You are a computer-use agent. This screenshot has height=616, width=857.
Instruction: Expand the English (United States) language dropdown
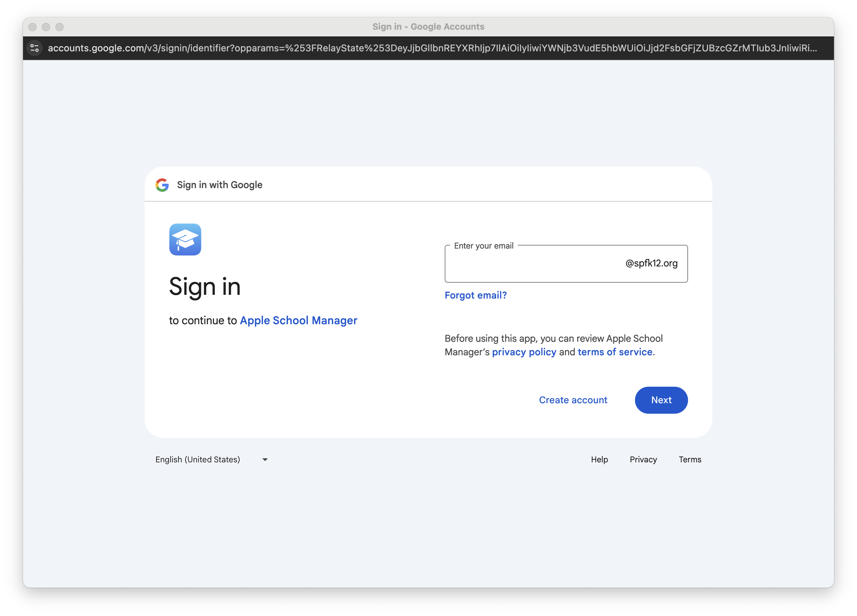(198, 459)
